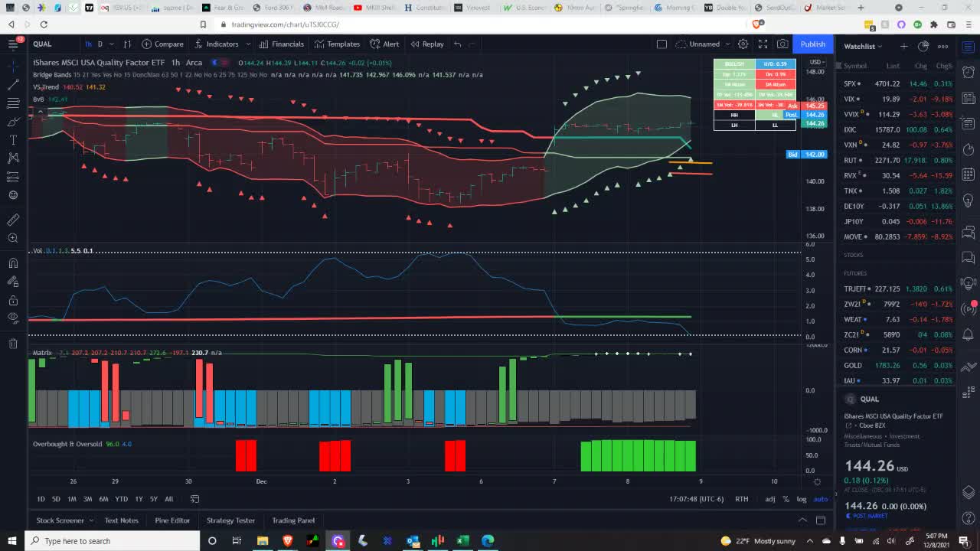The image size is (980, 551).
Task: Click the Publish button
Action: click(812, 44)
